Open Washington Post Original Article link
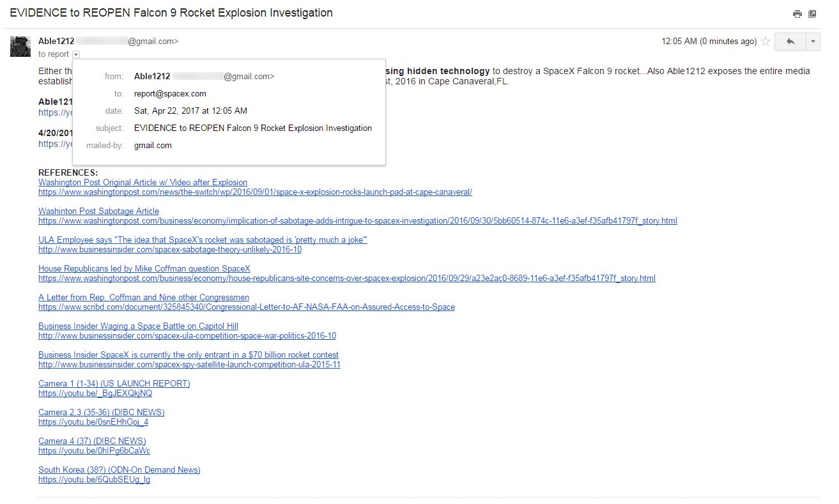Screen dimensions: 839x504 (142, 183)
